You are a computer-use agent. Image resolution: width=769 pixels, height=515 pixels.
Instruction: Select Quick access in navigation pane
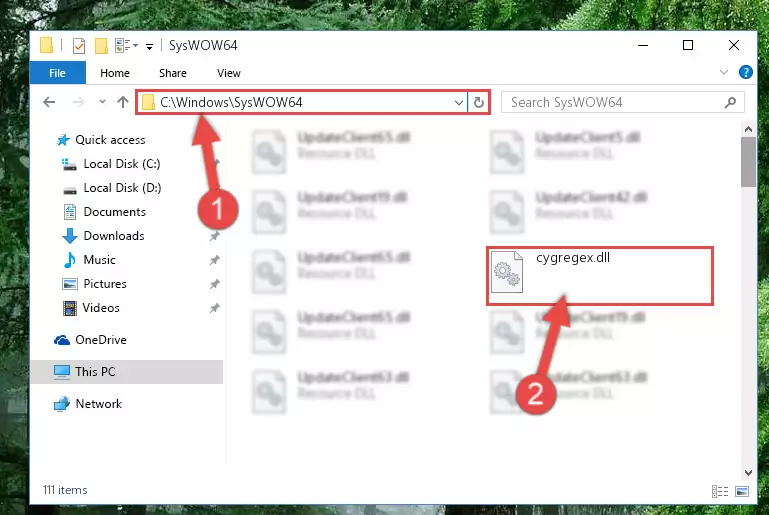coord(110,140)
